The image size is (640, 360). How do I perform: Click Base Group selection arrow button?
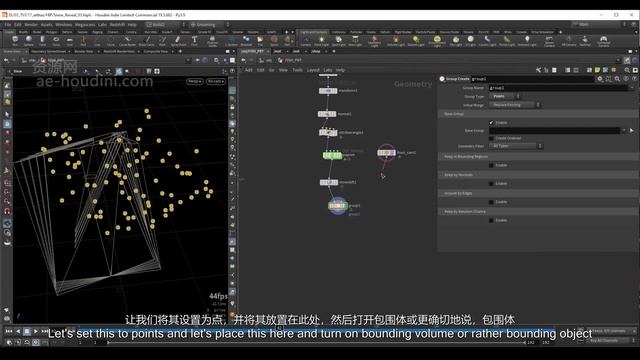(x=631, y=131)
